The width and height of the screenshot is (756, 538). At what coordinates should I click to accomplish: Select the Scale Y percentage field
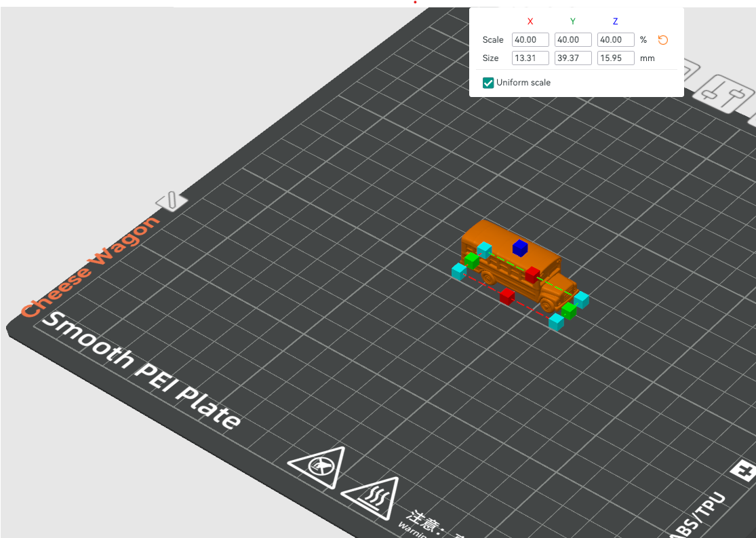pos(573,39)
